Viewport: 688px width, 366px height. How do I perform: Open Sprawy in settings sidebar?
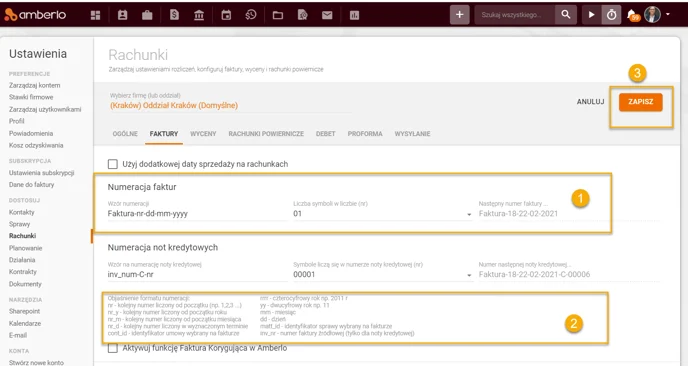coord(19,224)
